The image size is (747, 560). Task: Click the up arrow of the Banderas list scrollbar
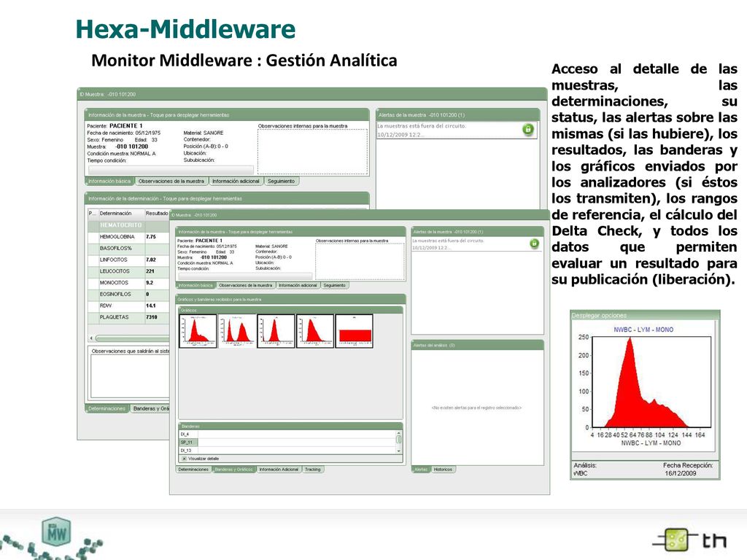coord(399,433)
